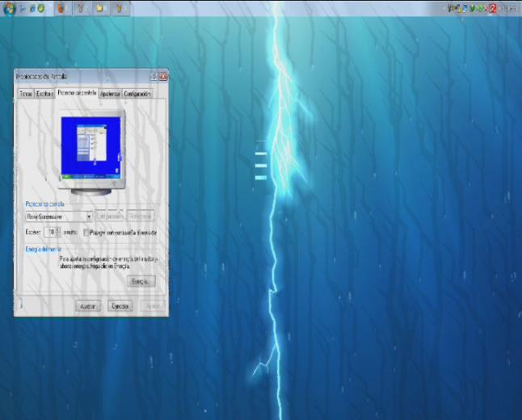Select the folder taskbar button
Viewport: 522px width, 420px height.
point(100,9)
